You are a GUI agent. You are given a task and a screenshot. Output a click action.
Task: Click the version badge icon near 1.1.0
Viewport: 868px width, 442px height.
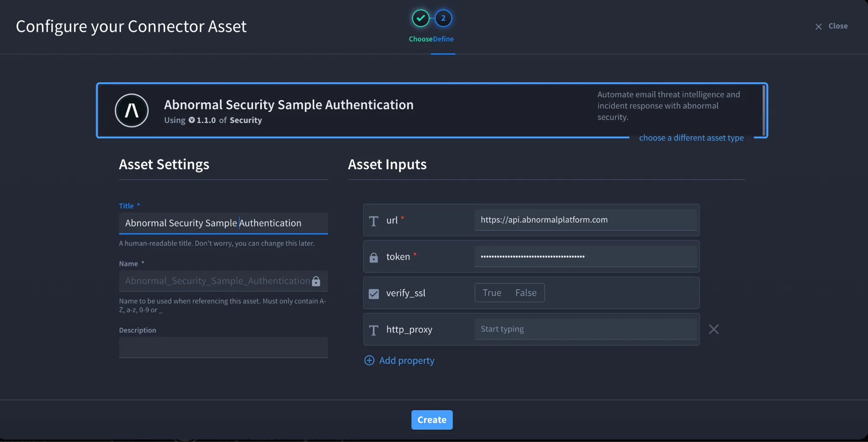click(192, 120)
